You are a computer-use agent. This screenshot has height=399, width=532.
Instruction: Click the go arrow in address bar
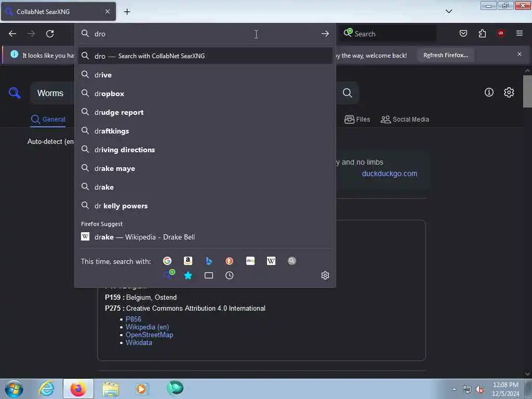point(325,34)
